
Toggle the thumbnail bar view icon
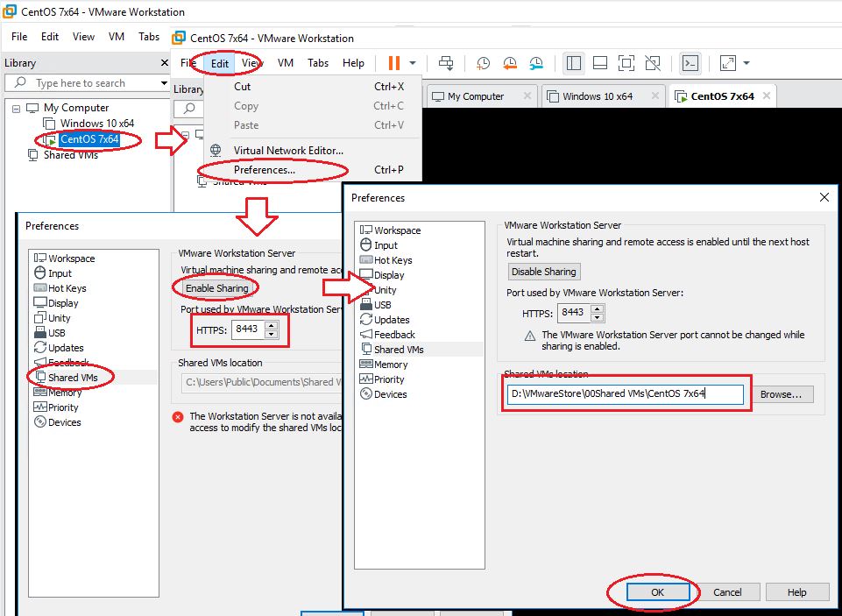point(600,63)
